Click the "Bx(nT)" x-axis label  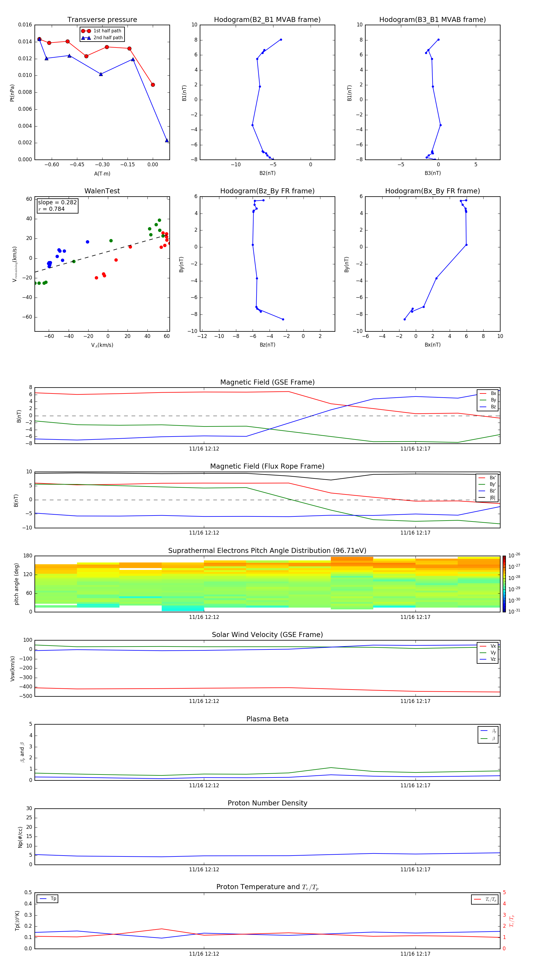point(432,345)
